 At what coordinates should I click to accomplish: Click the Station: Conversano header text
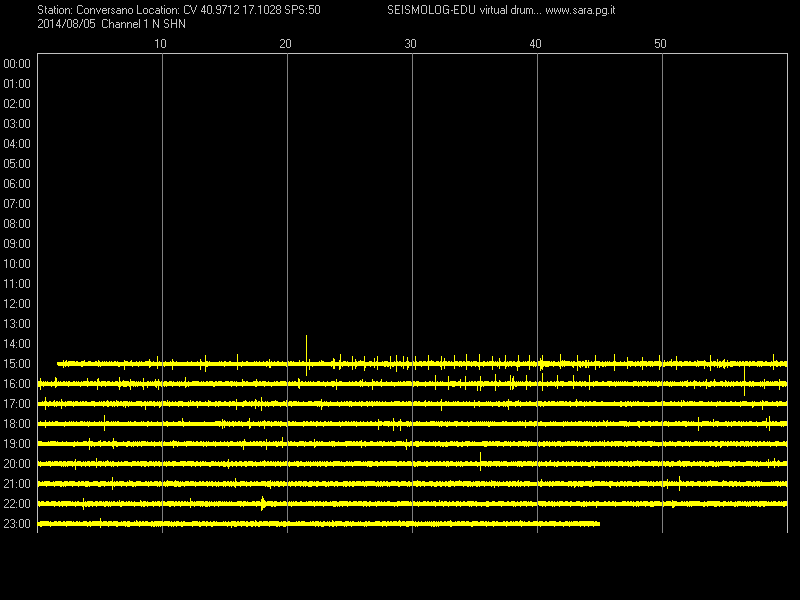click(x=85, y=10)
